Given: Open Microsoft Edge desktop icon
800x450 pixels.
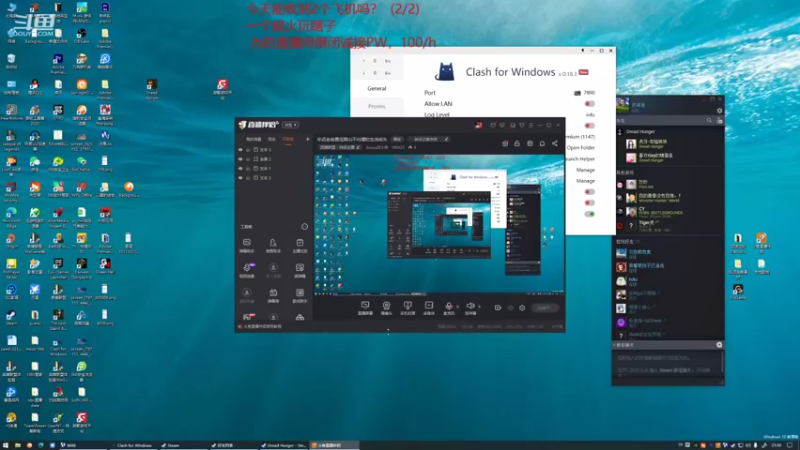Looking at the screenshot, I should pos(11,216).
